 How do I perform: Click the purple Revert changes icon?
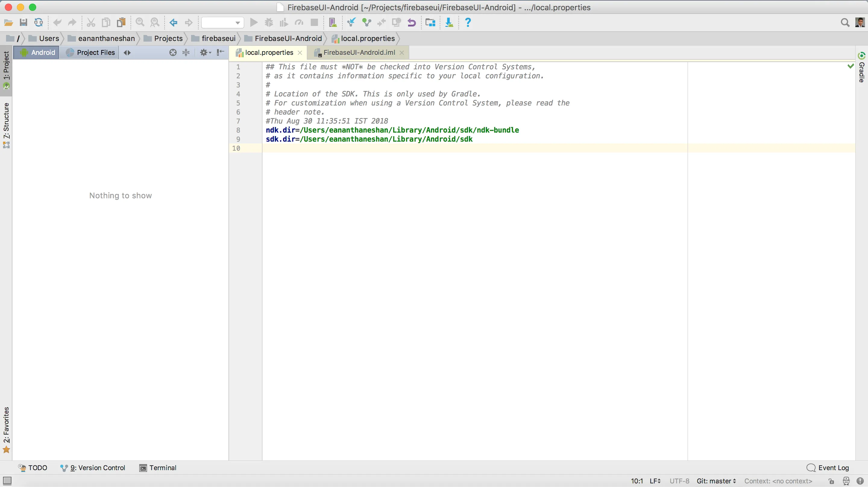(411, 23)
